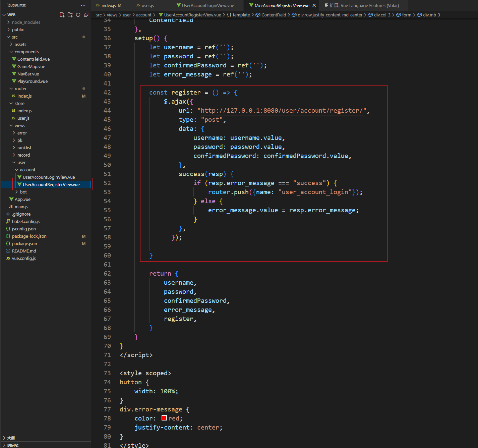The image size is (478, 448).
Task: Open the explorer's more actions (…) menu
Action: click(x=83, y=5)
